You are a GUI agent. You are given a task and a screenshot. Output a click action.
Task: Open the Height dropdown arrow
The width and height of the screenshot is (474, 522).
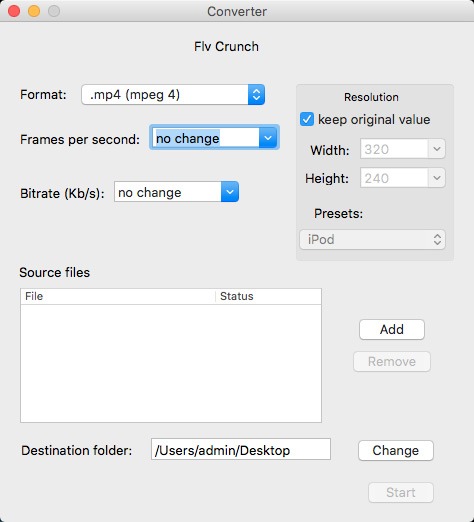click(437, 178)
